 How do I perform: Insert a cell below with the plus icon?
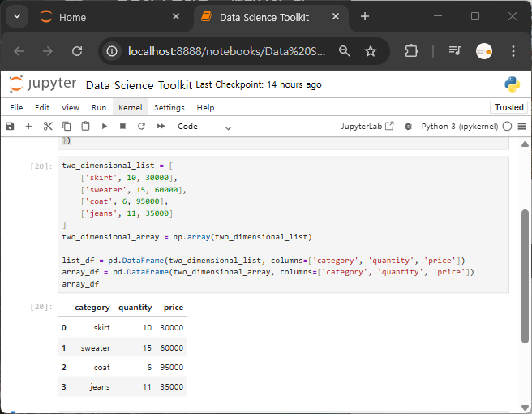point(29,127)
